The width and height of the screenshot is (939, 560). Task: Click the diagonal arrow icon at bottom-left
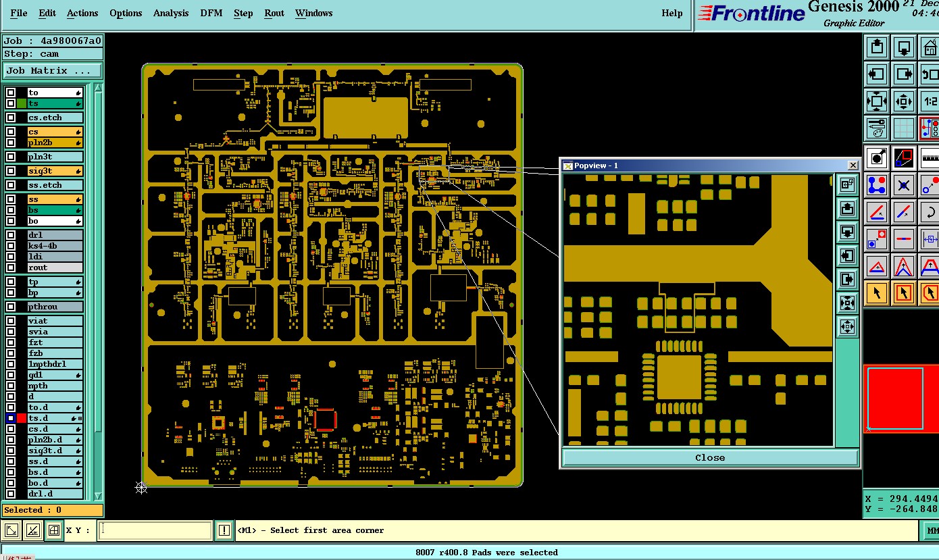pos(11,531)
